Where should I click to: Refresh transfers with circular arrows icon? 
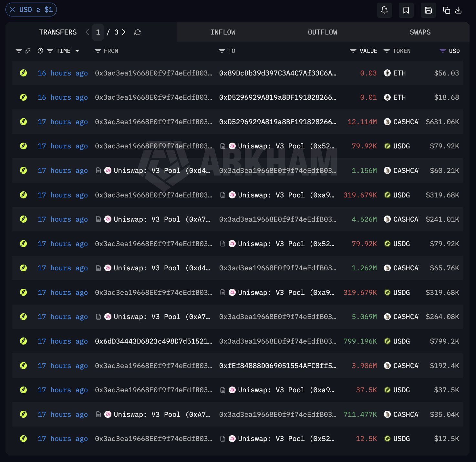[x=138, y=32]
